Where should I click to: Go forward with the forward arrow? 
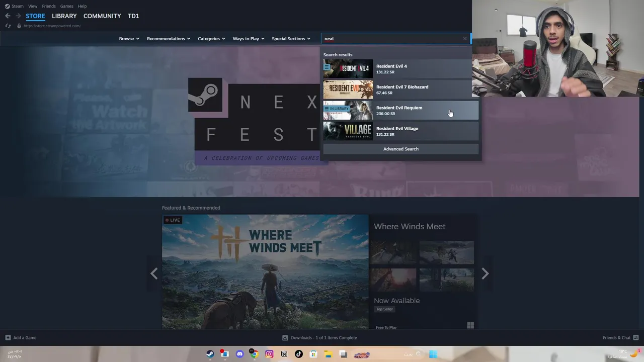18,16
